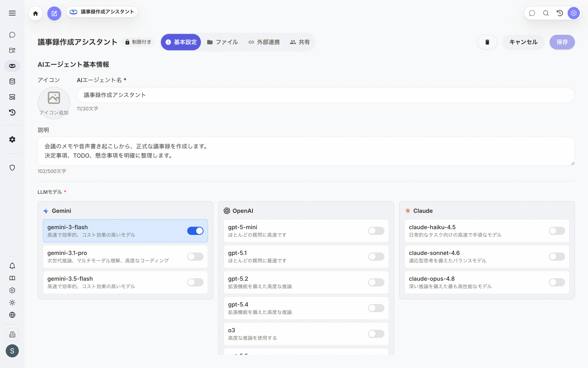Image resolution: width=588 pixels, height=368 pixels.
Task: Enable the claude-haiku-4.5 toggle
Action: click(x=557, y=231)
